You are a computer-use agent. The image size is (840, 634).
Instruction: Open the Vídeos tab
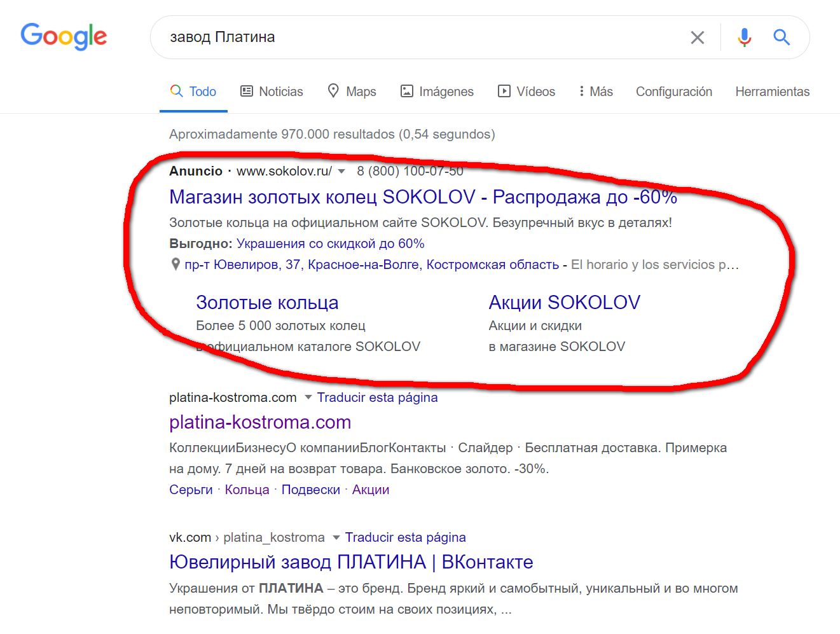tap(527, 92)
